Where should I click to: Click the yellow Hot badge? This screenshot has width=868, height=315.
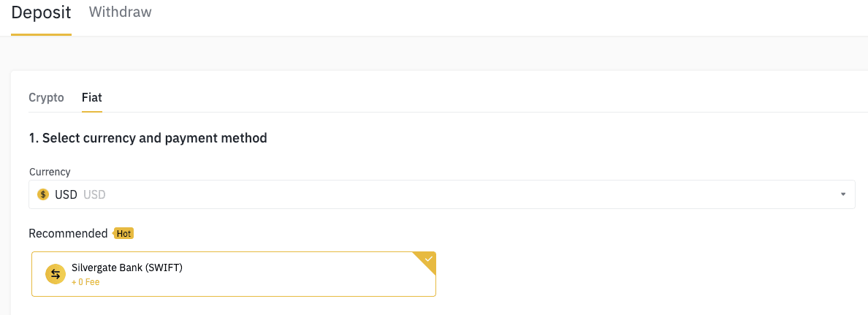tap(123, 234)
